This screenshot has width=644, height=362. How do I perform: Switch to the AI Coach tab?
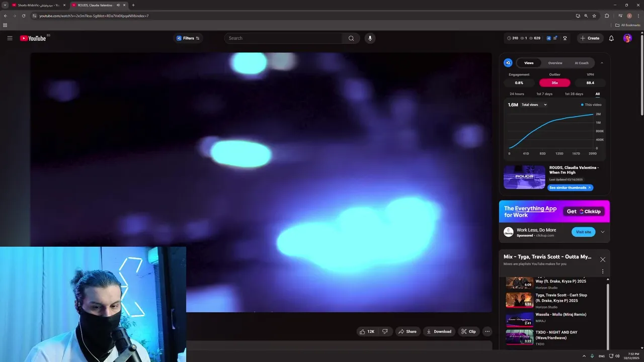coord(581,63)
